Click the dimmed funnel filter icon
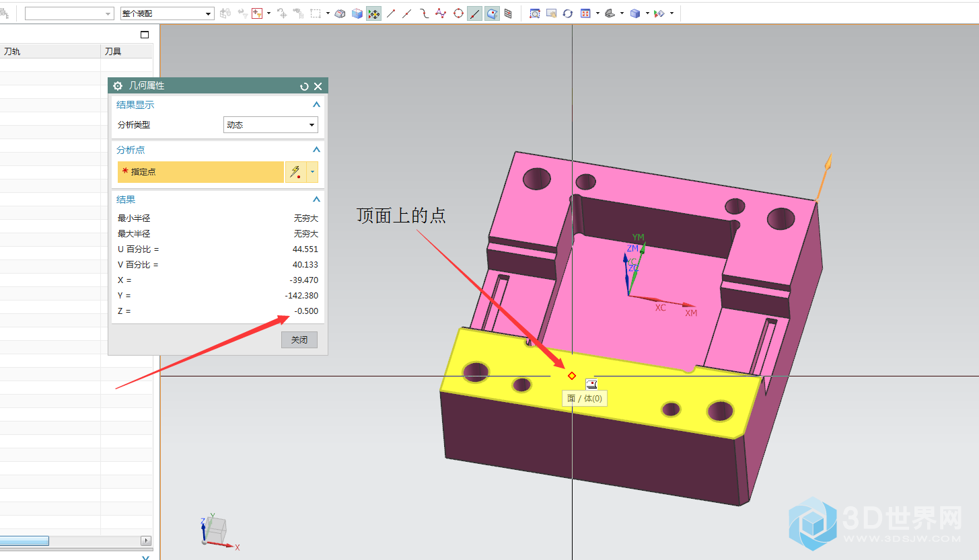This screenshot has height=560, width=979. (x=243, y=13)
